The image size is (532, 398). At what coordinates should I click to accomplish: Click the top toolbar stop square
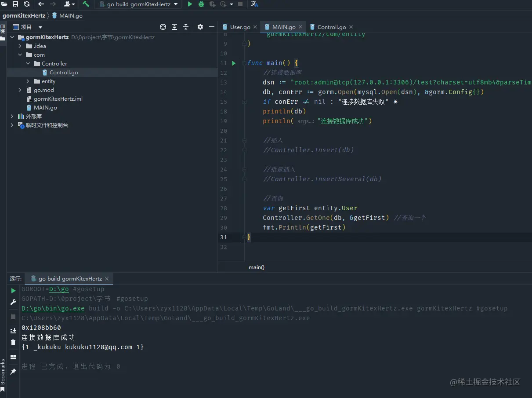point(240,4)
